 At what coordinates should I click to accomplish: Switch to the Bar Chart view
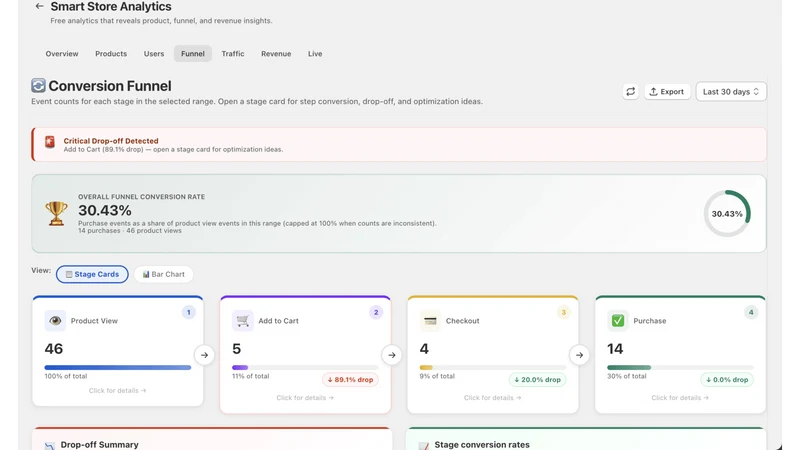(x=163, y=274)
